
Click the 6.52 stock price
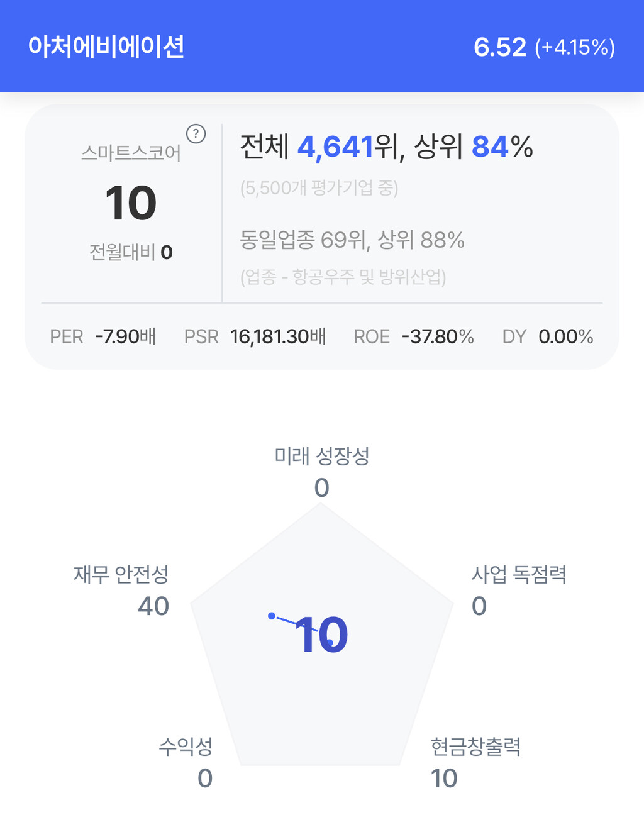click(x=499, y=47)
